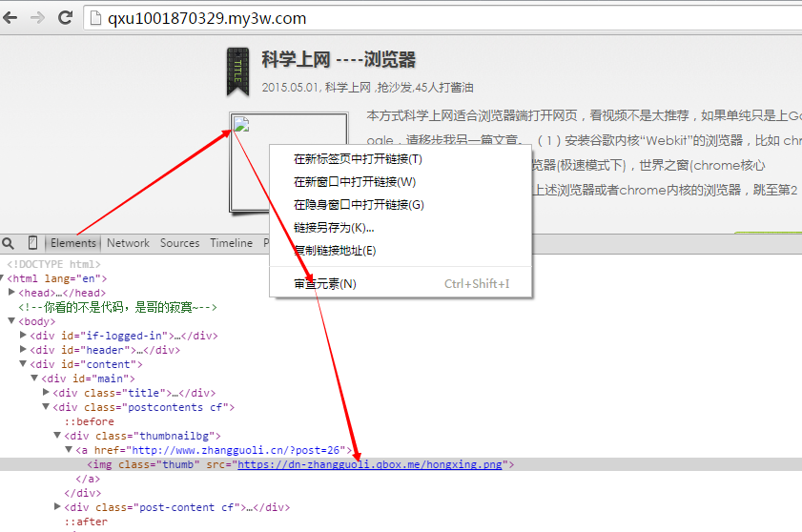Reload the current page
The height and width of the screenshot is (532, 802).
pos(66,17)
